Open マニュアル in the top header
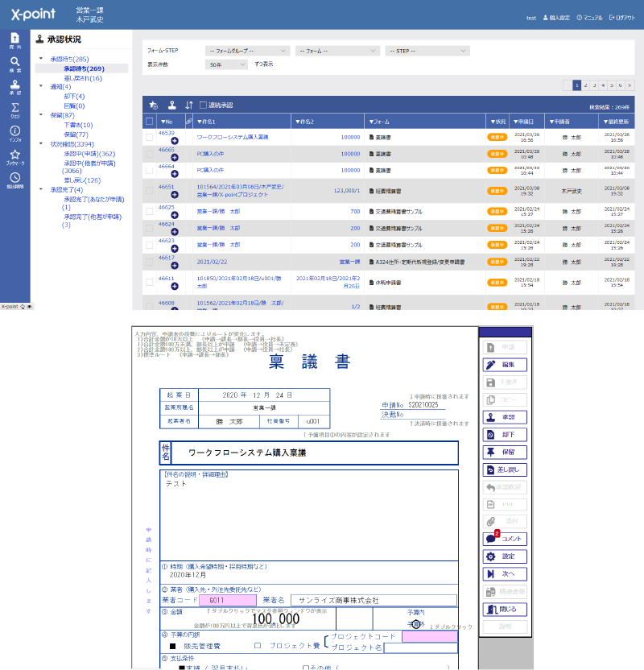 coord(589,18)
